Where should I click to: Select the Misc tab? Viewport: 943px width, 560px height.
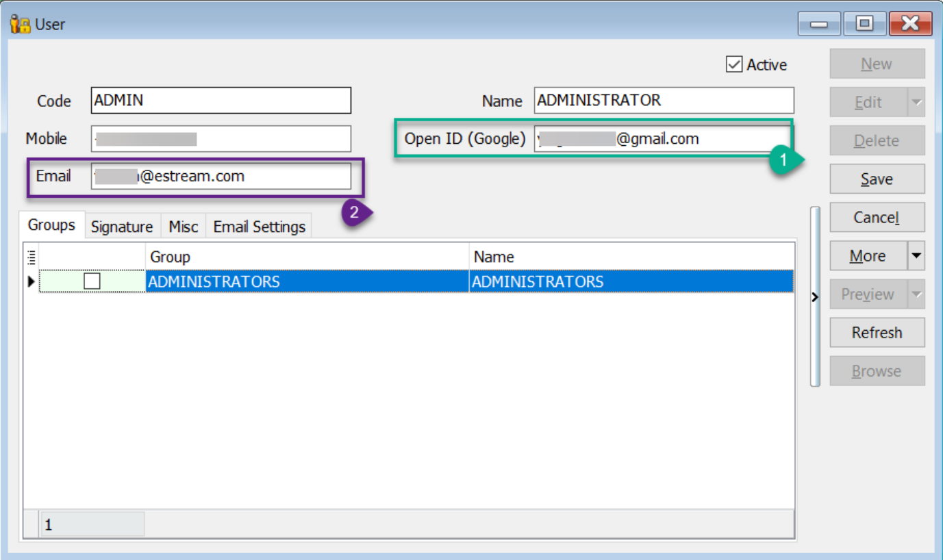coord(184,227)
